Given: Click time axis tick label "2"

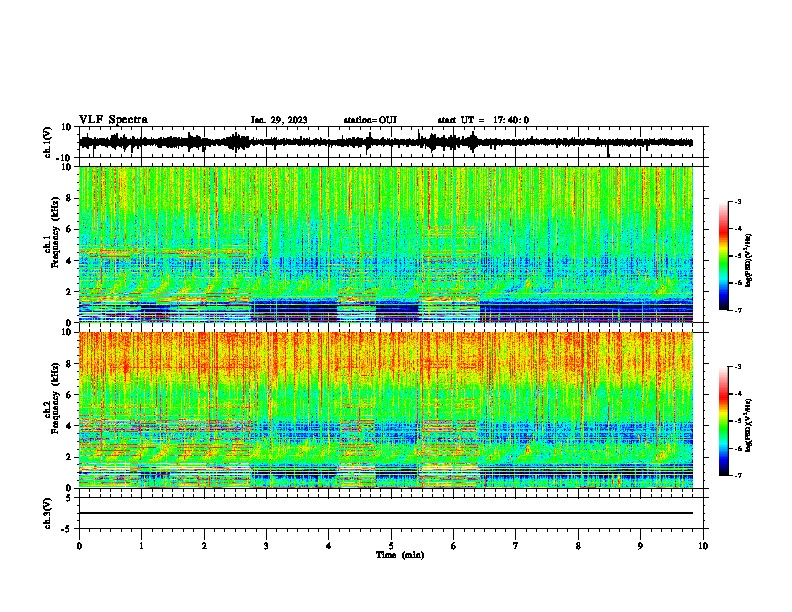Looking at the screenshot, I should pyautogui.click(x=204, y=546).
